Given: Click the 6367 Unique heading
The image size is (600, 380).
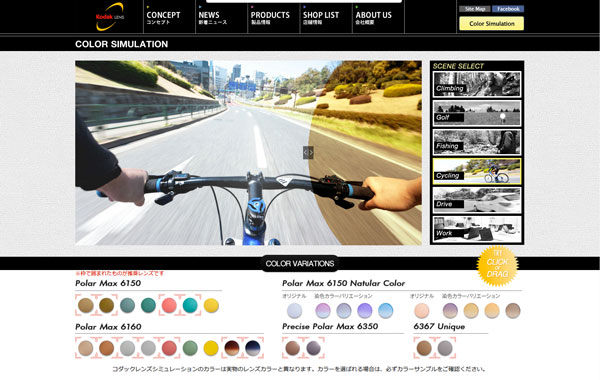Looking at the screenshot, I should pyautogui.click(x=439, y=326).
